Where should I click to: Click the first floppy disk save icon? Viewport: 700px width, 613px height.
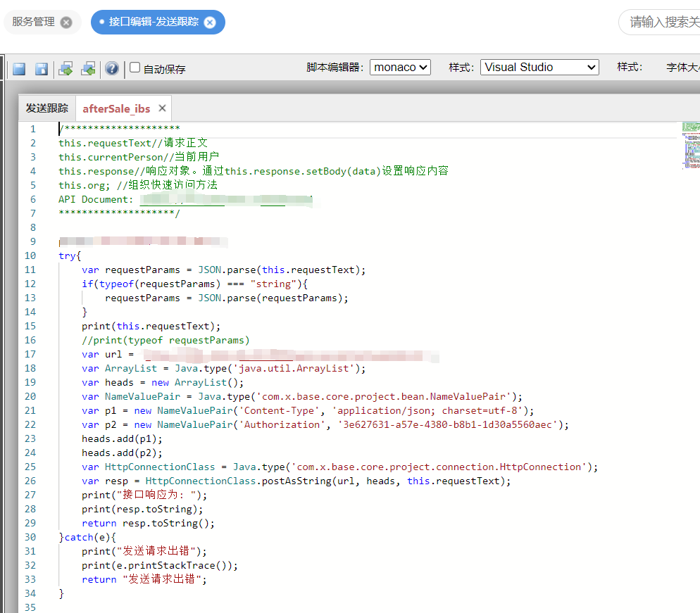tap(20, 68)
